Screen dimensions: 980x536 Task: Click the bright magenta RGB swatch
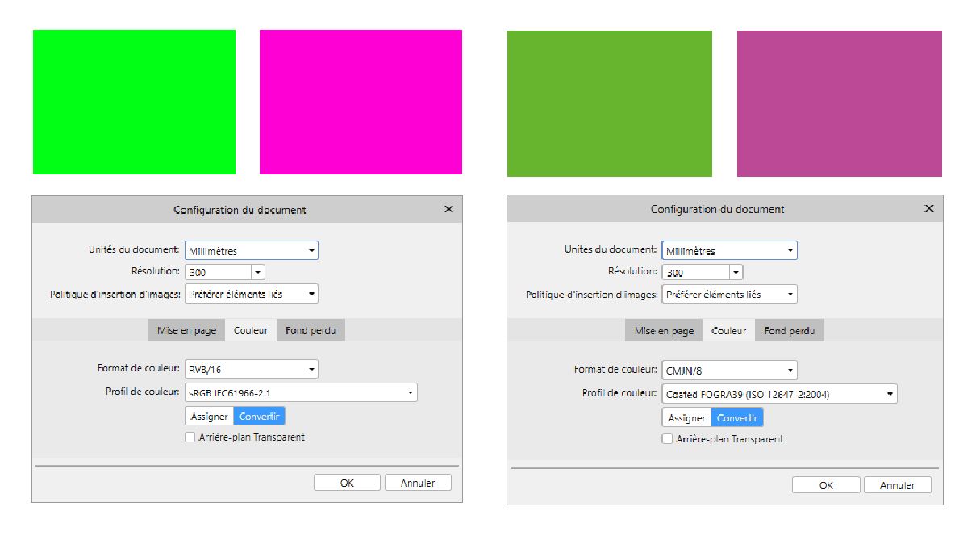coord(361,102)
